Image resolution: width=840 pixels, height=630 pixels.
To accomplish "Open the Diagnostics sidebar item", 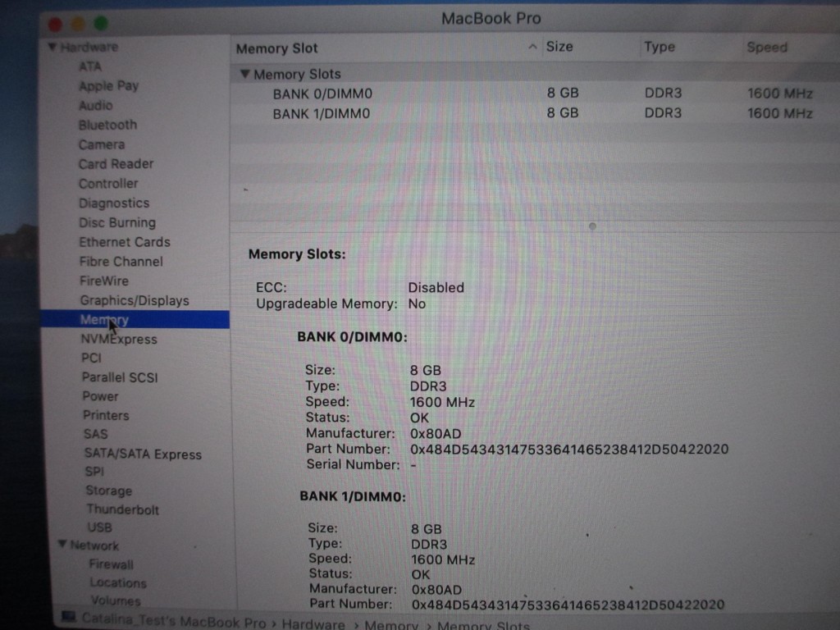I will [114, 203].
